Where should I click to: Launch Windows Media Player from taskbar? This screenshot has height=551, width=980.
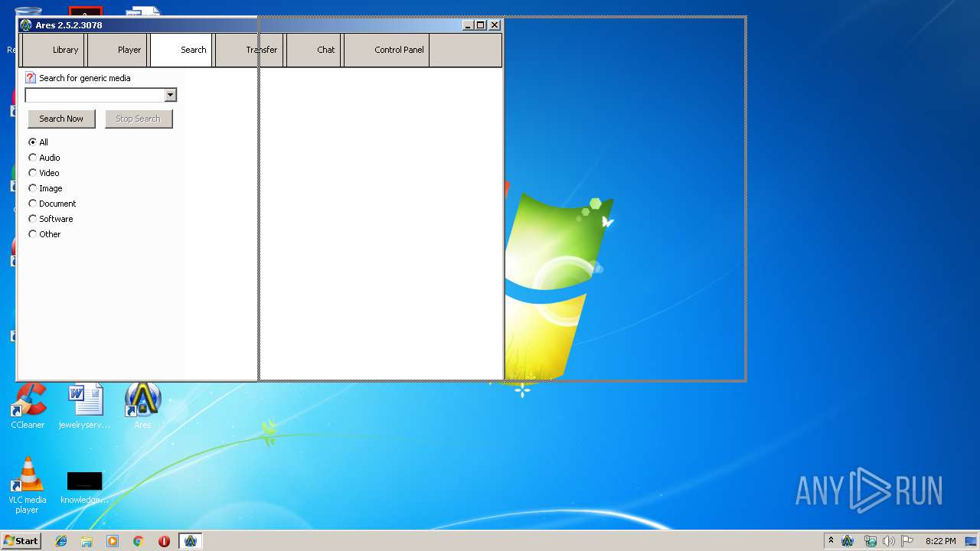point(113,541)
